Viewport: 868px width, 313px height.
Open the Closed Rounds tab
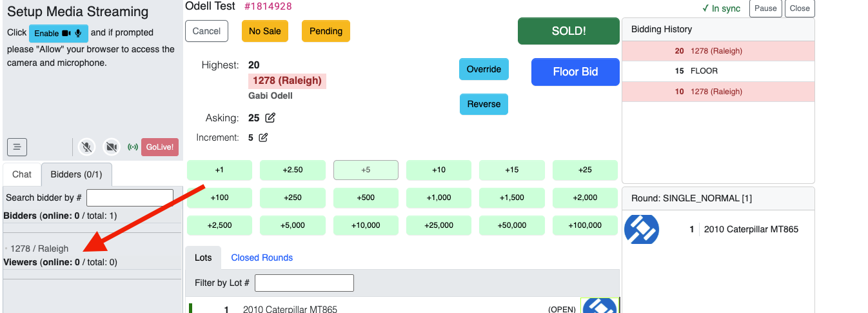(262, 257)
